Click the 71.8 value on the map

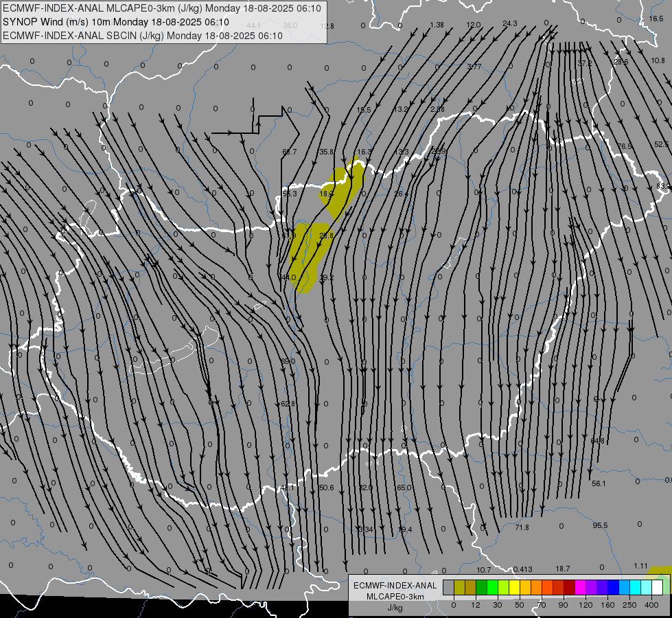tap(522, 527)
